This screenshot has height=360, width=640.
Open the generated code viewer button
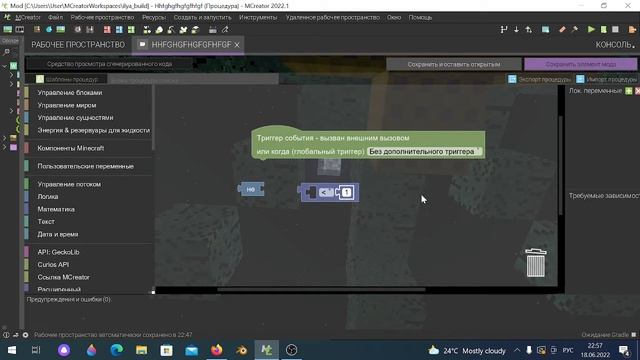(x=109, y=64)
